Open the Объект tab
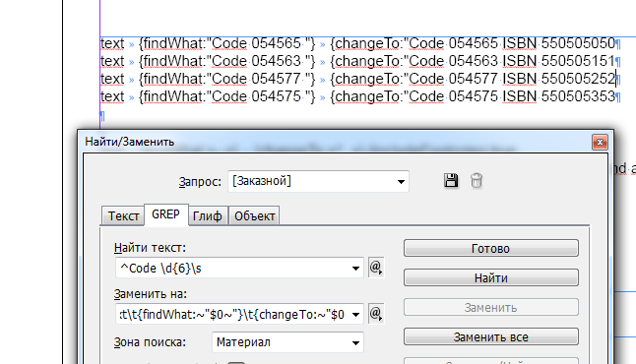This screenshot has height=364, width=636. coord(254,216)
